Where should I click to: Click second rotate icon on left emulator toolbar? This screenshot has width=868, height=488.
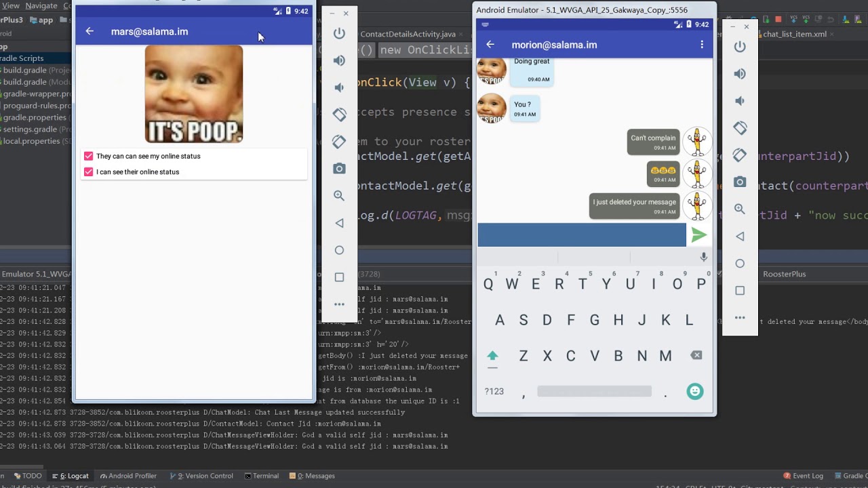click(x=339, y=142)
